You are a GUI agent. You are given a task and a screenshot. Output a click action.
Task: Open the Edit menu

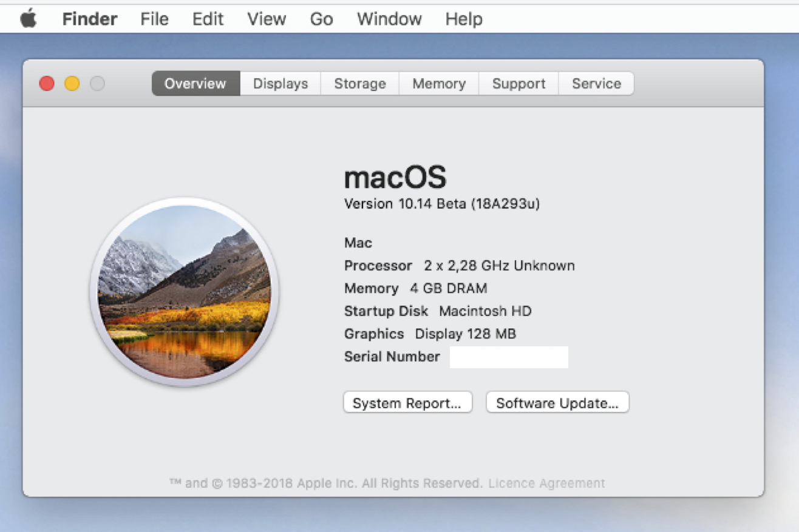[208, 19]
